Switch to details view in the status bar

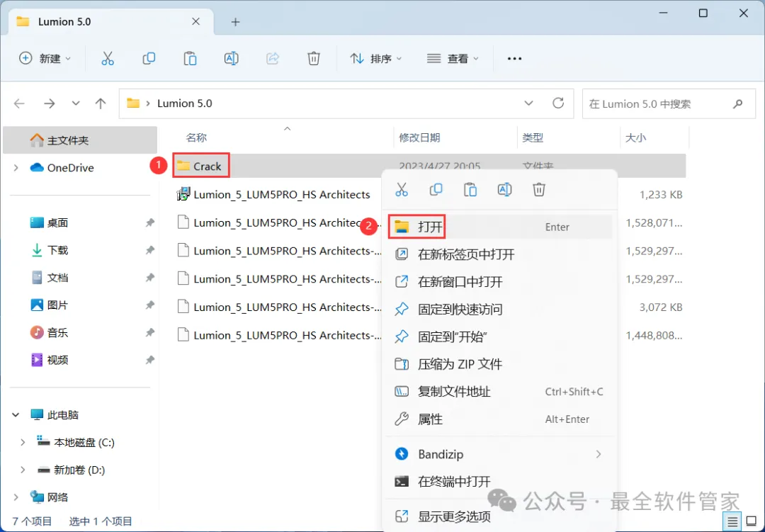tap(732, 521)
